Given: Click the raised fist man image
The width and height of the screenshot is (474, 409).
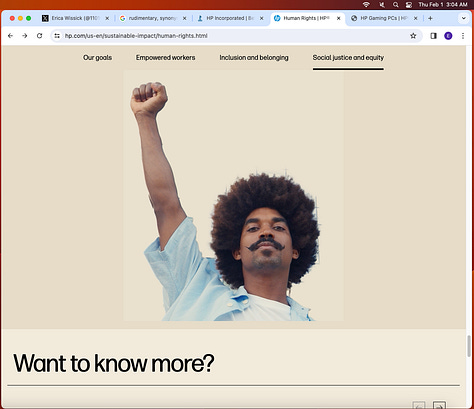Looking at the screenshot, I should pyautogui.click(x=233, y=196).
